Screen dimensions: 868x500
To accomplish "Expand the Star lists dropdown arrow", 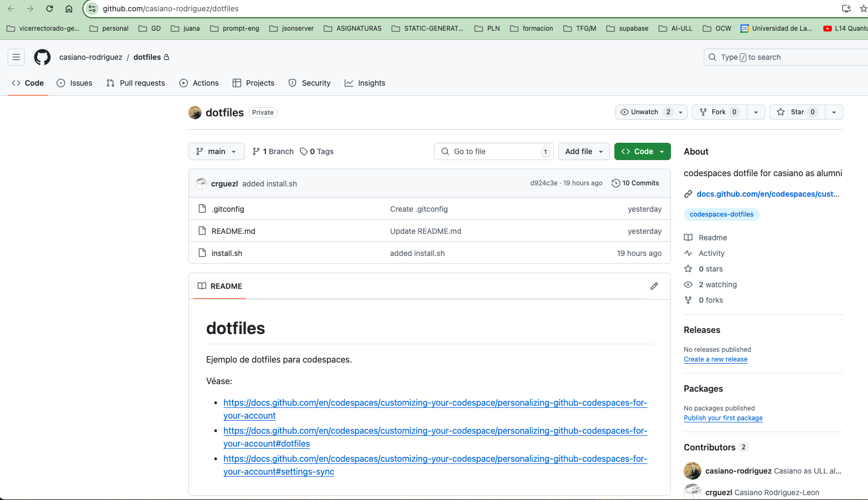I will coord(834,112).
